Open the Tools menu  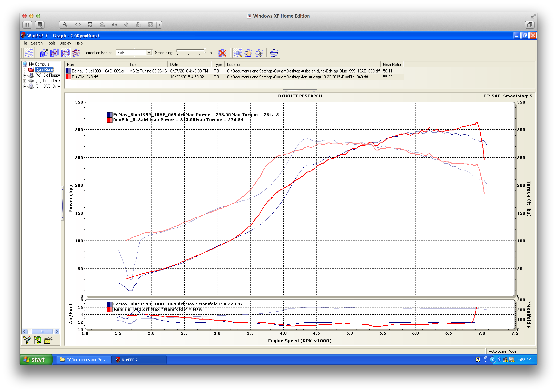(x=51, y=43)
